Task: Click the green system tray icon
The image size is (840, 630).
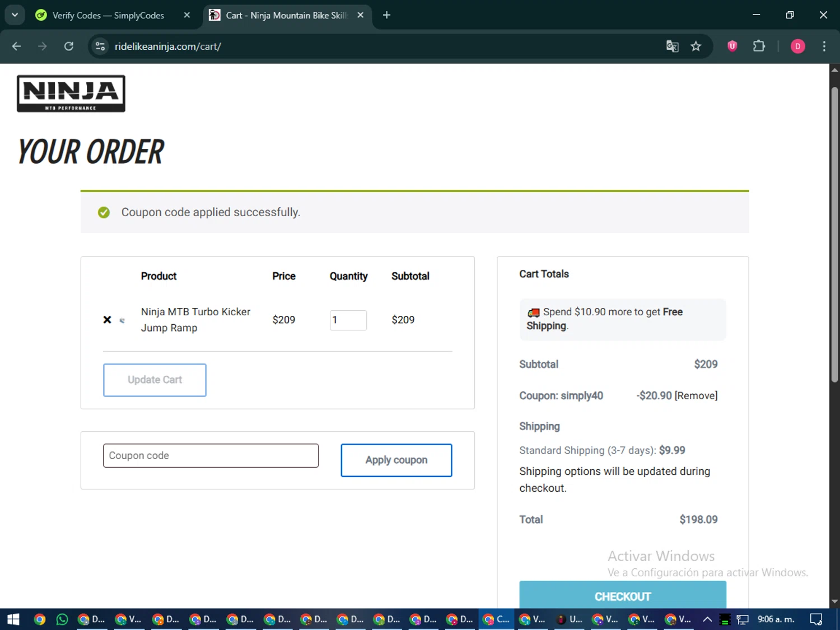Action: click(725, 619)
